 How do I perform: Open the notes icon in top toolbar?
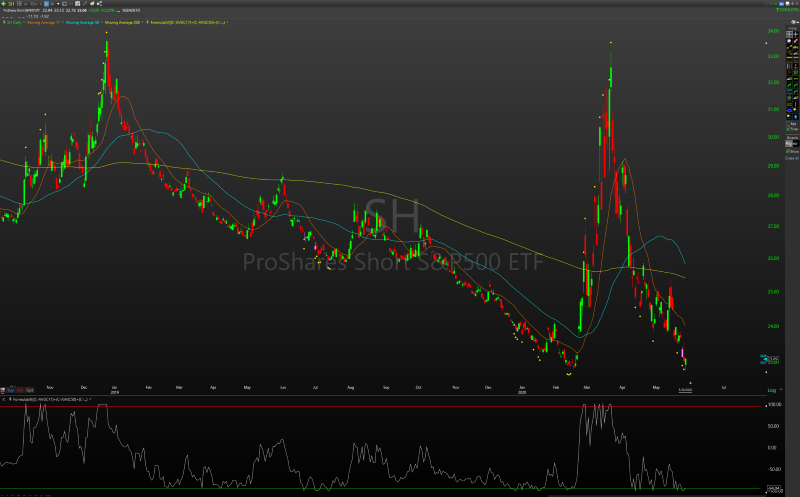[x=78, y=4]
